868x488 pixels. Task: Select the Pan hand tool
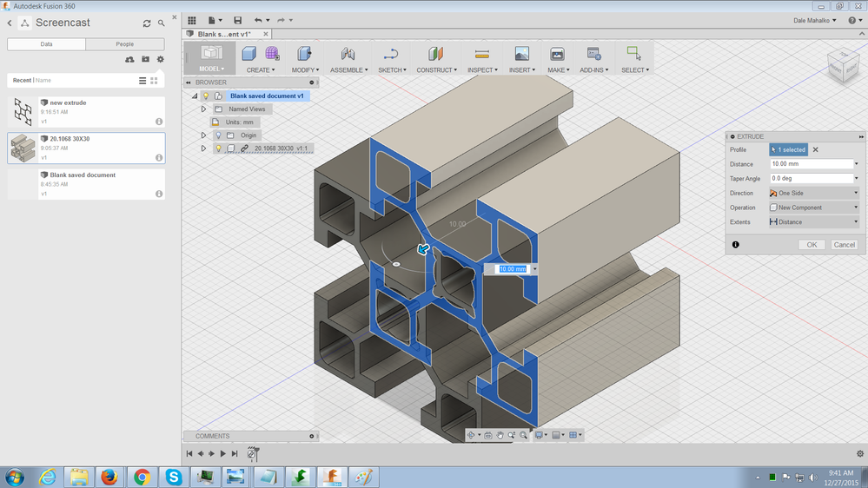500,435
